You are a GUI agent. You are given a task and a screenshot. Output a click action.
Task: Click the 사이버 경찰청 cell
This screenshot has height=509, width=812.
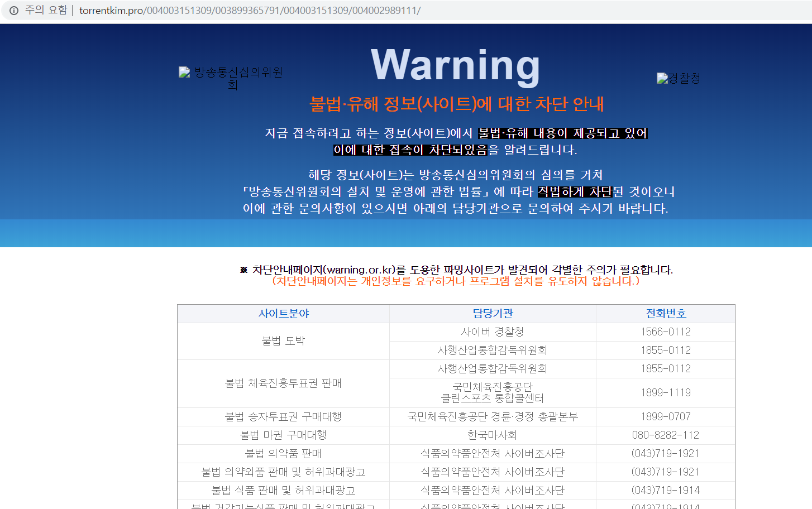493,332
